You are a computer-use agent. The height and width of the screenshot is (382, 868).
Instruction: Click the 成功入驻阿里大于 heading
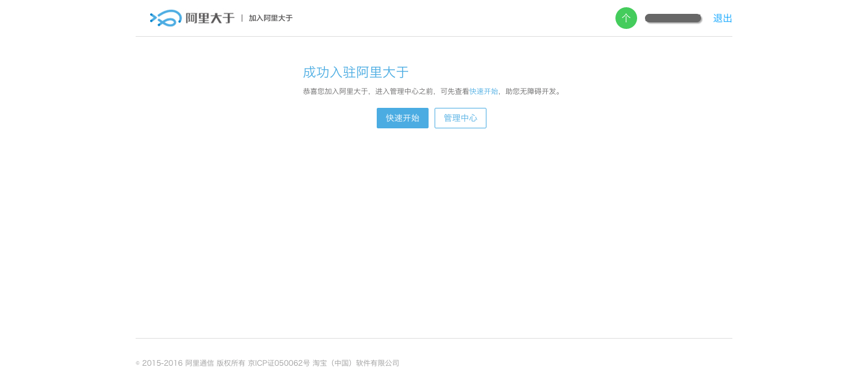click(356, 72)
